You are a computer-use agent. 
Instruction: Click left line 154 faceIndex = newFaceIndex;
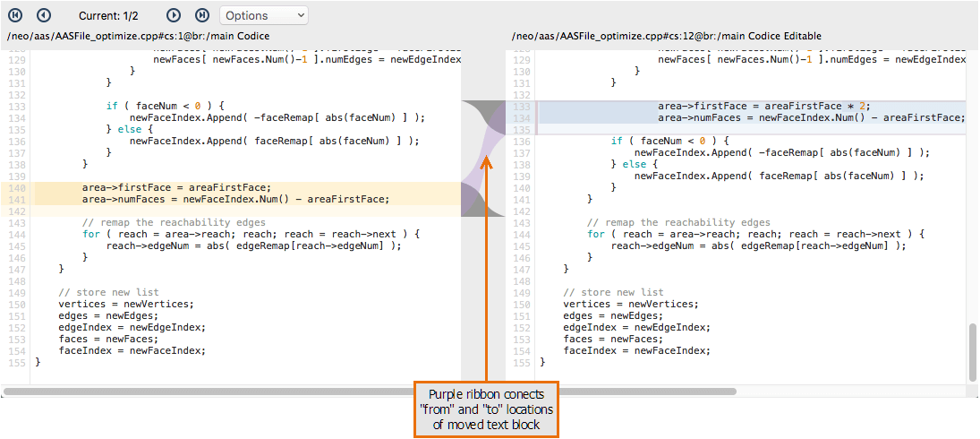pyautogui.click(x=132, y=351)
